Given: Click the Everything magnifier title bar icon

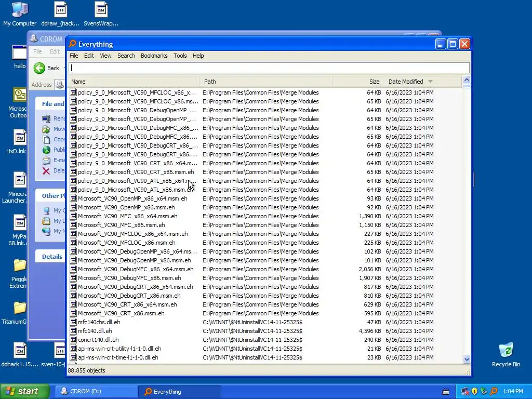Looking at the screenshot, I should click(x=72, y=44).
